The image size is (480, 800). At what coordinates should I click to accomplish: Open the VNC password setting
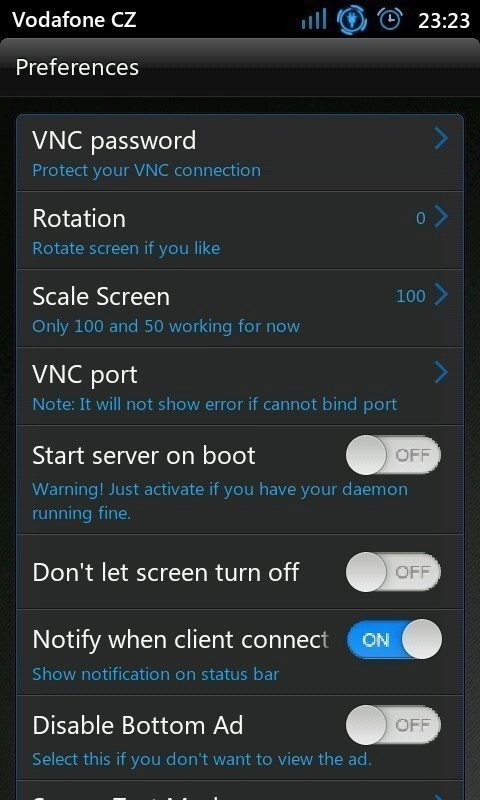tap(240, 153)
